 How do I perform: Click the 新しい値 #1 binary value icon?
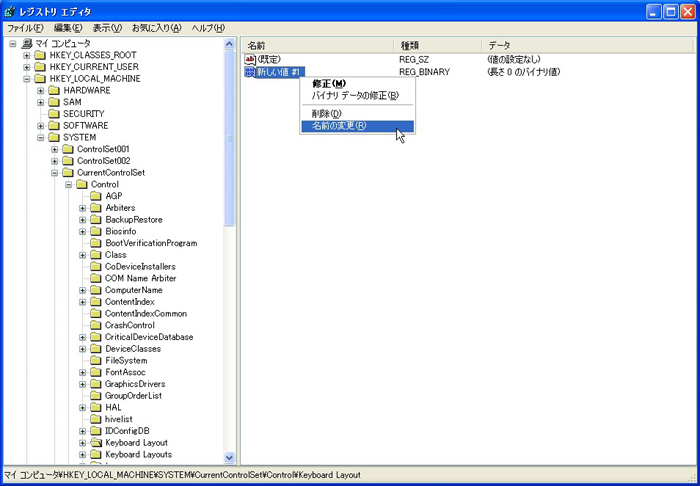point(250,72)
